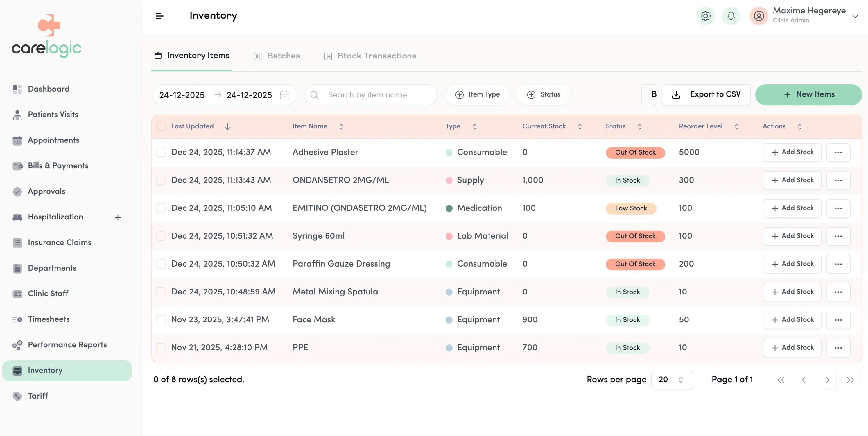
Task: Open the settings gear icon
Action: (706, 16)
